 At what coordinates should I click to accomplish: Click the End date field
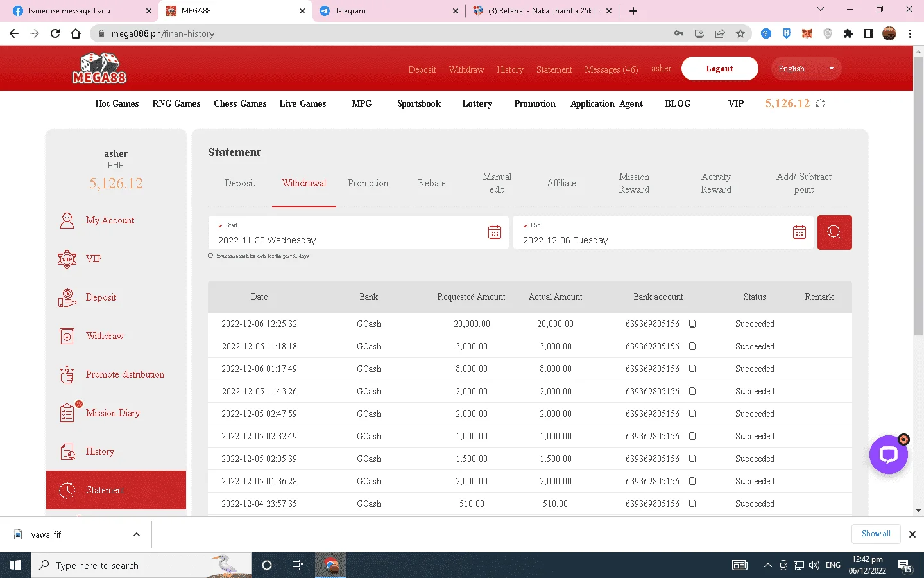point(663,232)
